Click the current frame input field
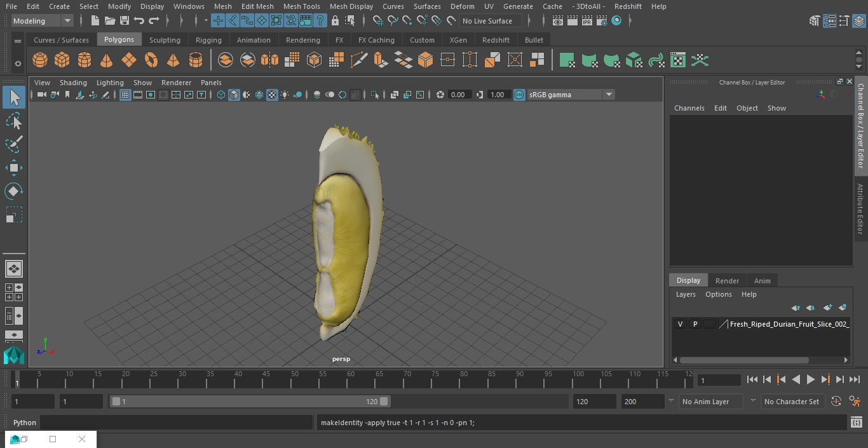This screenshot has height=448, width=868. 719,380
